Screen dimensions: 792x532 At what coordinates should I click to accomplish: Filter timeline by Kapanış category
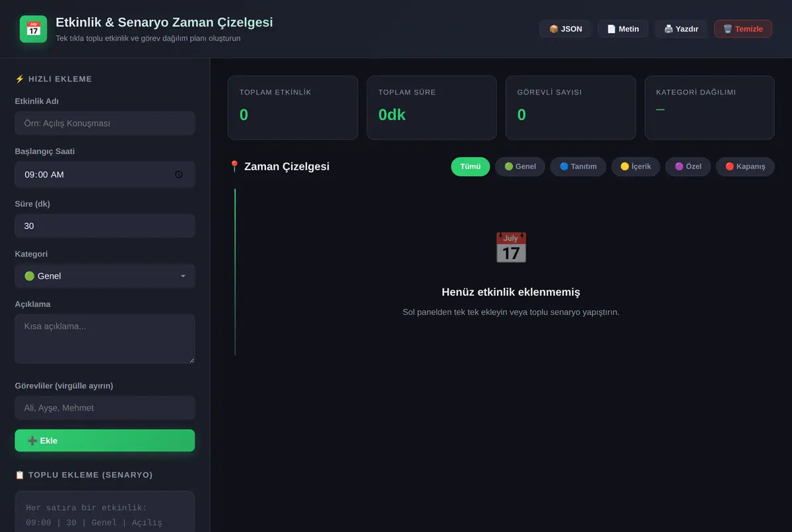click(x=745, y=166)
